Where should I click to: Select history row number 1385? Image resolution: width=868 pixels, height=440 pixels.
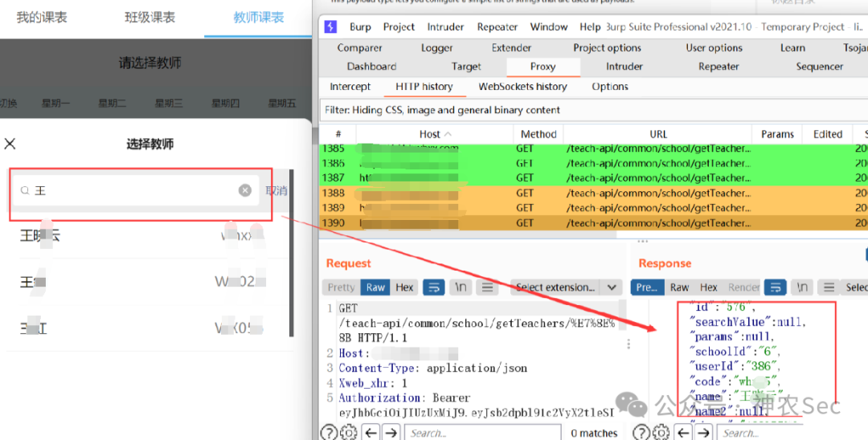point(593,149)
